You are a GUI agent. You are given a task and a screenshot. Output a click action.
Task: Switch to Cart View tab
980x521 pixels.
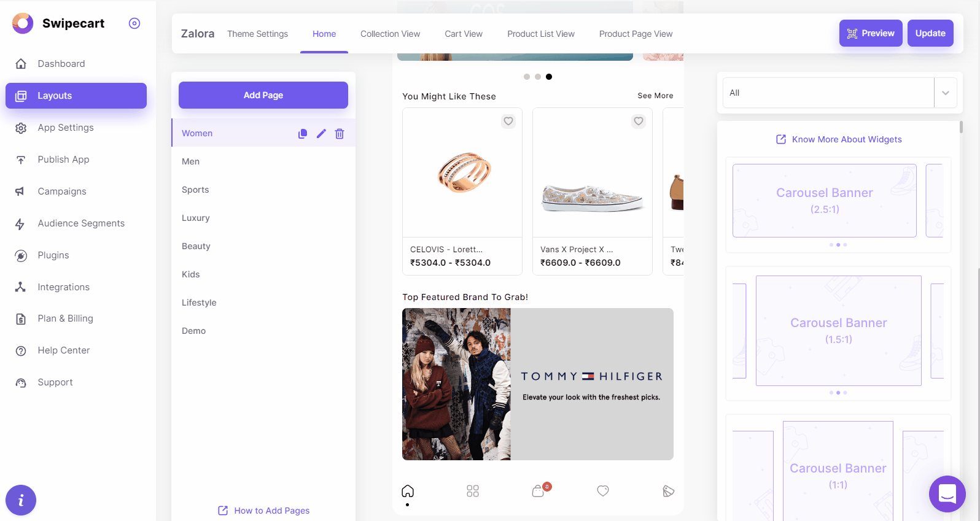[464, 34]
